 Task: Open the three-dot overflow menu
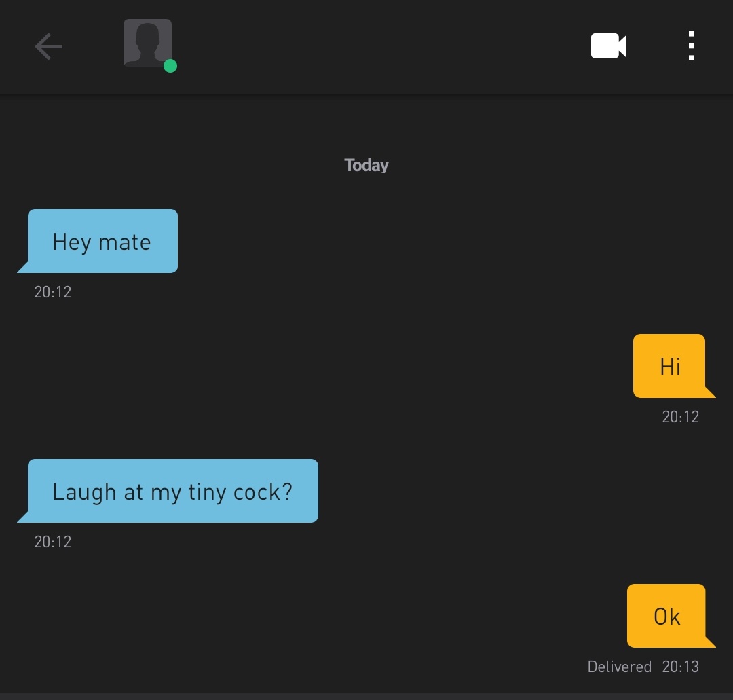(692, 45)
